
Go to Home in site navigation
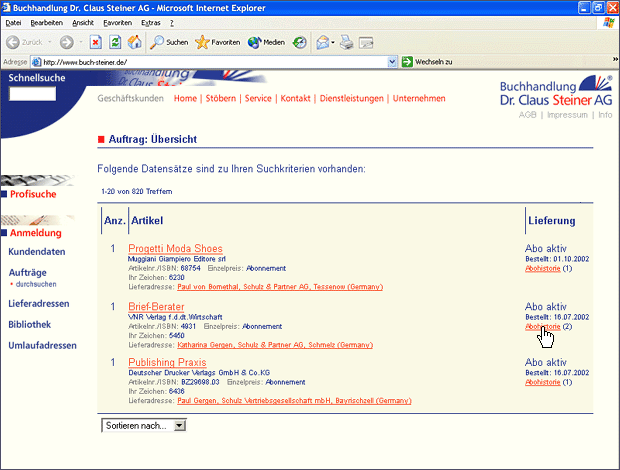(185, 98)
